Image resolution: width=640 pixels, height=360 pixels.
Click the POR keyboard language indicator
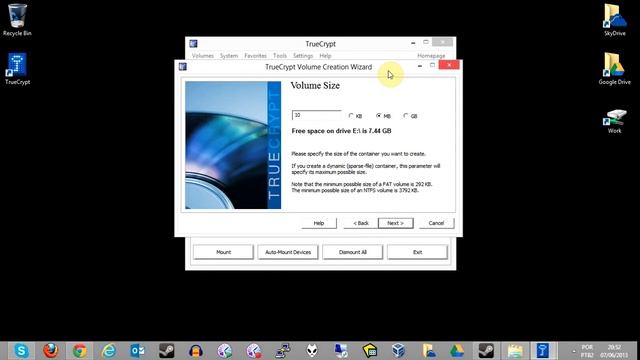click(587, 347)
